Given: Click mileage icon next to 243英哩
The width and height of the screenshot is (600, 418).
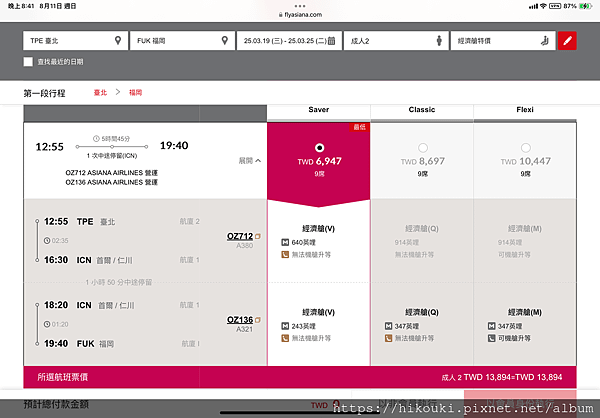Looking at the screenshot, I should pyautogui.click(x=285, y=326).
